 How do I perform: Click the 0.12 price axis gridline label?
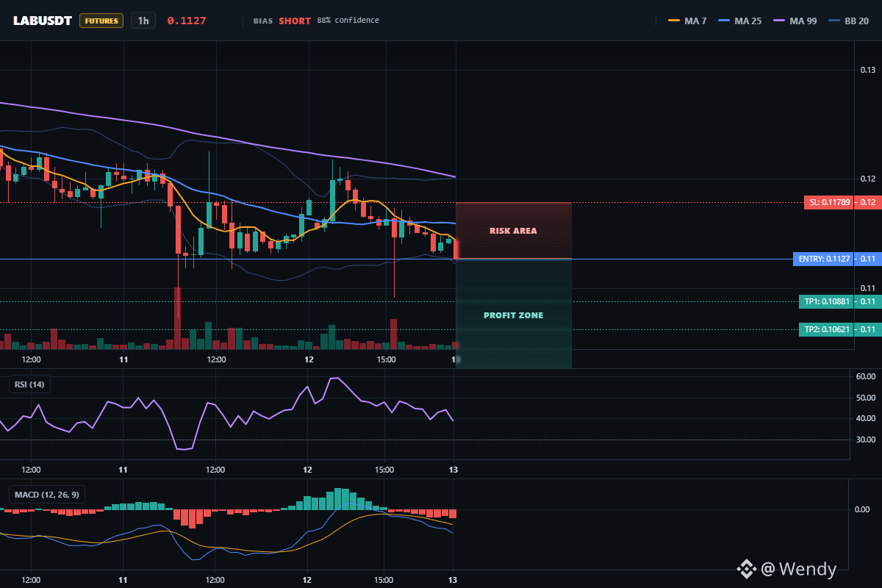click(x=867, y=179)
